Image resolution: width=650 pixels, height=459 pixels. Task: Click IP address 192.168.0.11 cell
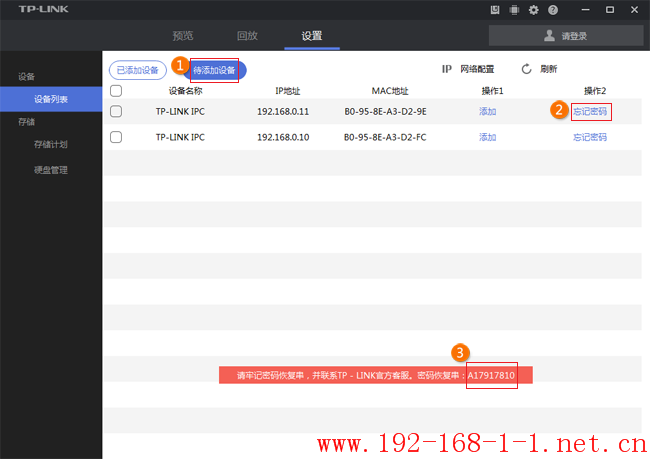point(283,111)
